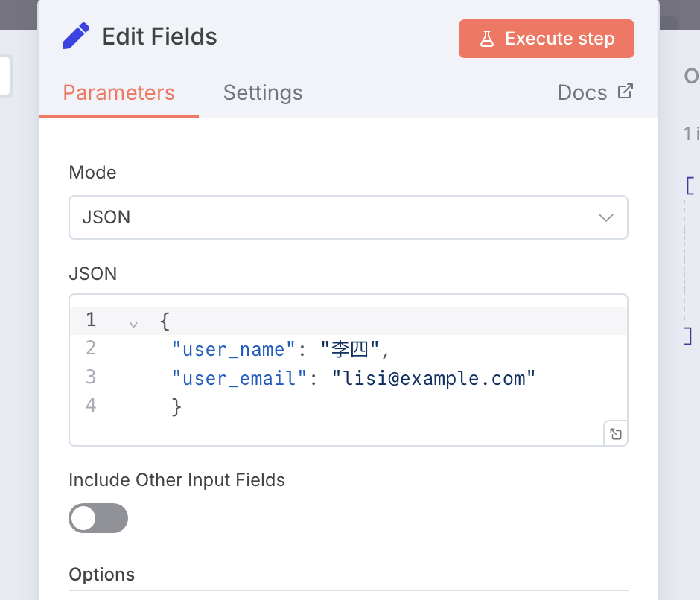Image resolution: width=700 pixels, height=600 pixels.
Task: Collapse the JSON object at line 1
Action: 134,324
